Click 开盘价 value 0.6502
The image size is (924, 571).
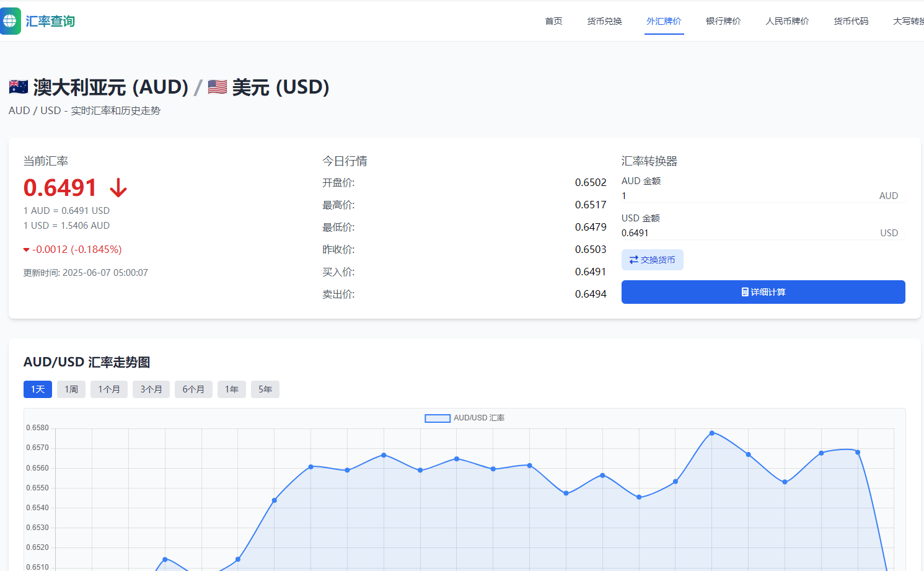pos(591,182)
